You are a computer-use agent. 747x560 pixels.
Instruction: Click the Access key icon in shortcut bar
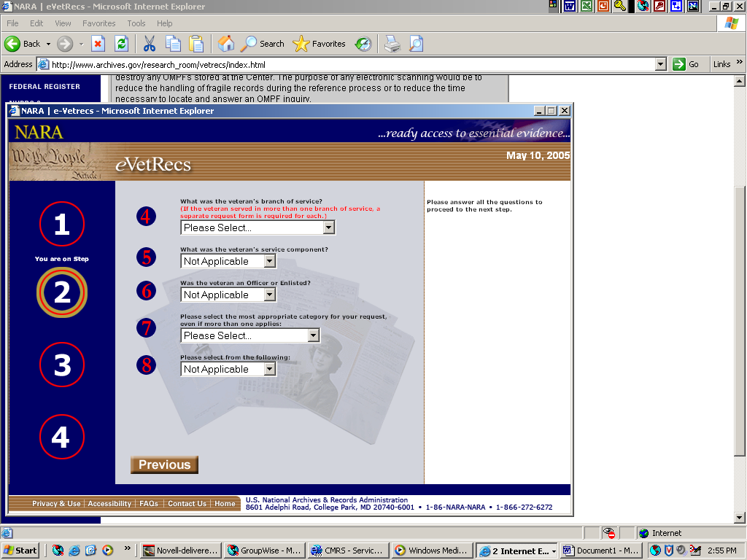click(x=659, y=6)
